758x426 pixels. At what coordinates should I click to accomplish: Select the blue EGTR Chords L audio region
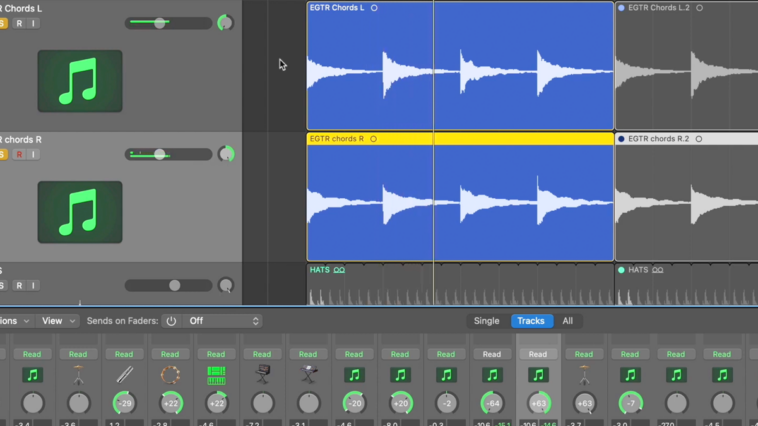[x=460, y=66]
